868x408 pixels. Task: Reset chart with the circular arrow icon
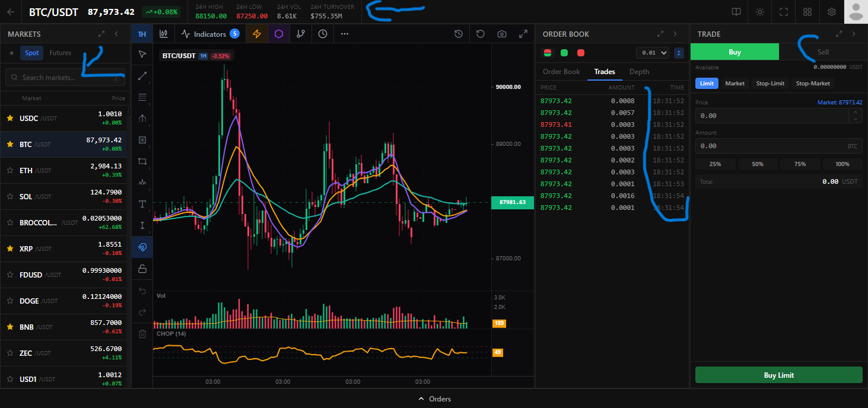point(481,34)
